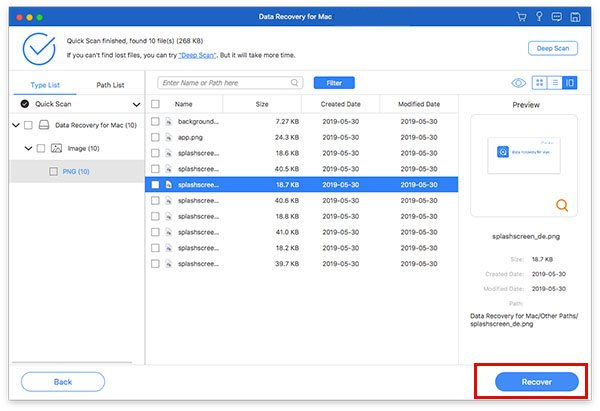Click the Back button

pyautogui.click(x=63, y=382)
